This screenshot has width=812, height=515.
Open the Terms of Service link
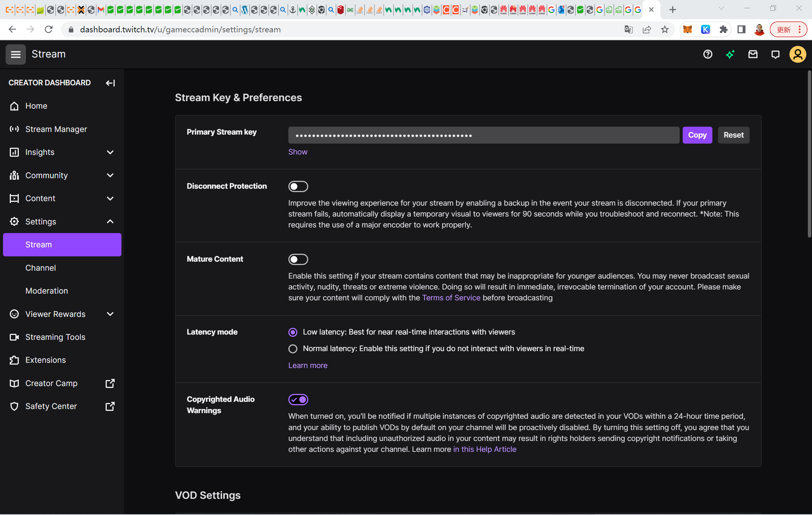(451, 298)
